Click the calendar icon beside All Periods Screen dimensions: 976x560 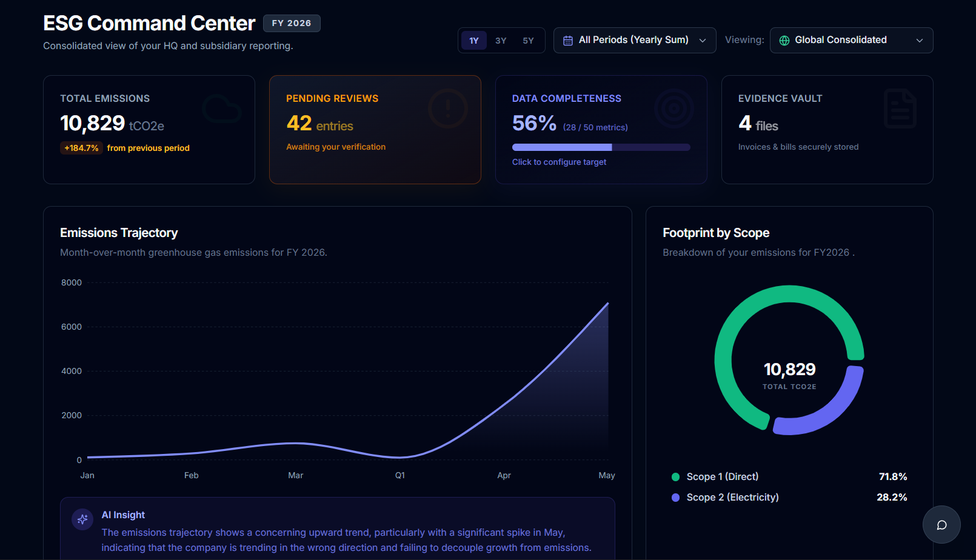[x=568, y=41]
